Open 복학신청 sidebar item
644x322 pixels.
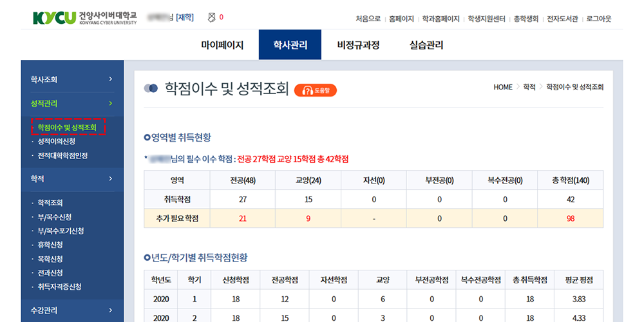pos(50,259)
